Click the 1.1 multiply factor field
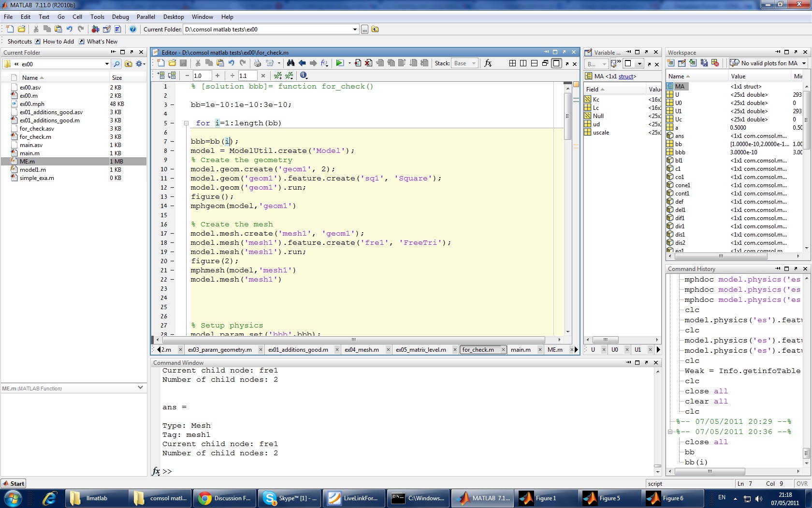The width and height of the screenshot is (812, 508). tap(247, 75)
